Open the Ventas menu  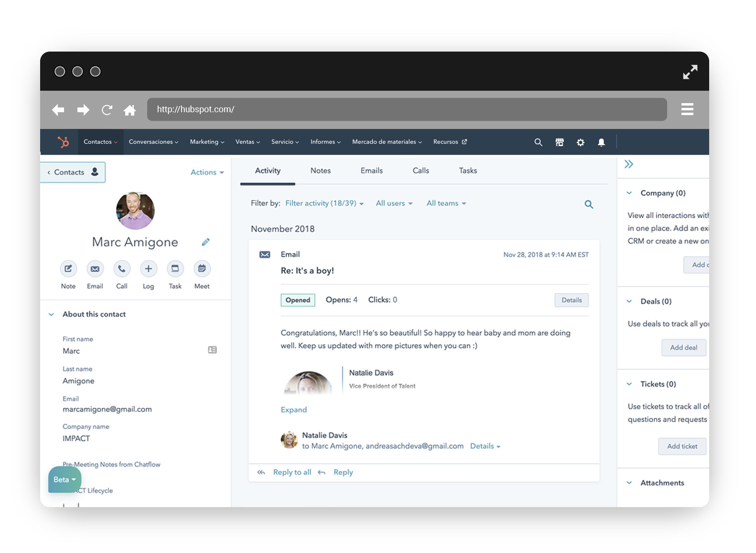click(x=248, y=142)
